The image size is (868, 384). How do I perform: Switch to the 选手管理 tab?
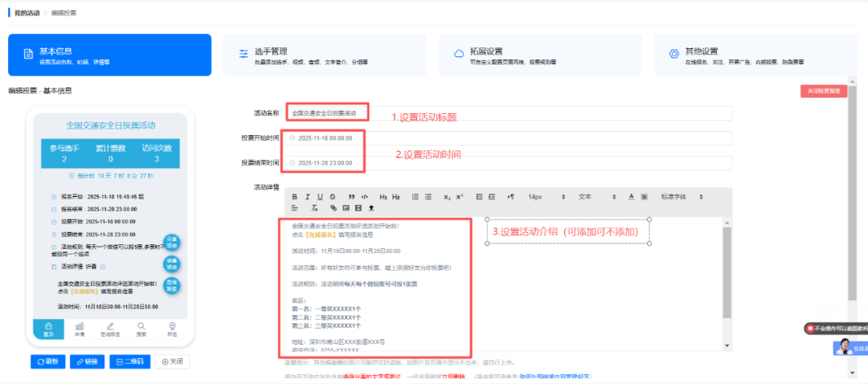click(325, 55)
